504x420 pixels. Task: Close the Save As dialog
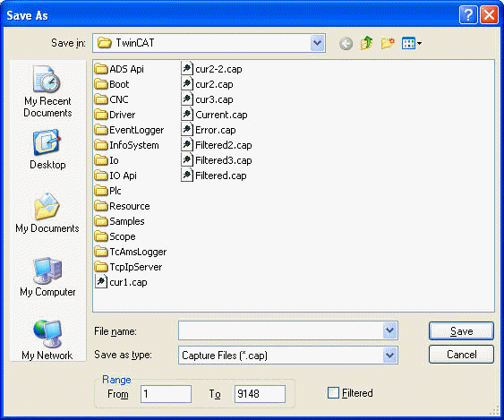489,14
